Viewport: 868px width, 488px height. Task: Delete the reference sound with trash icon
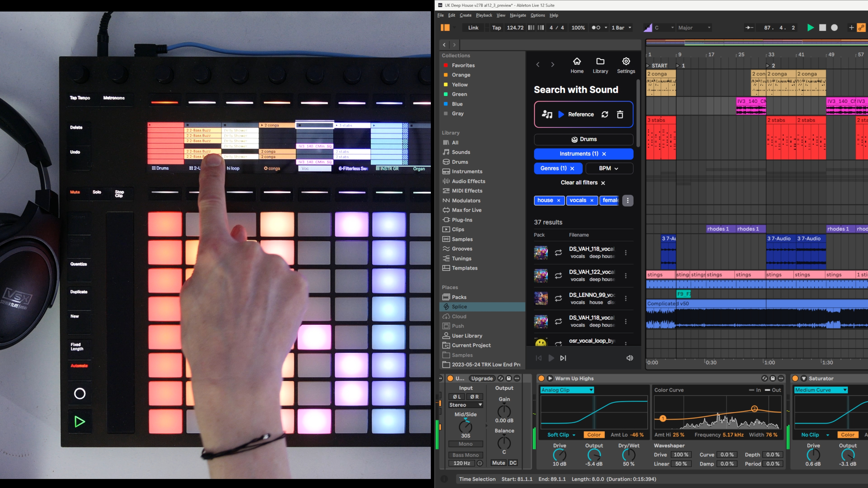pos(620,115)
